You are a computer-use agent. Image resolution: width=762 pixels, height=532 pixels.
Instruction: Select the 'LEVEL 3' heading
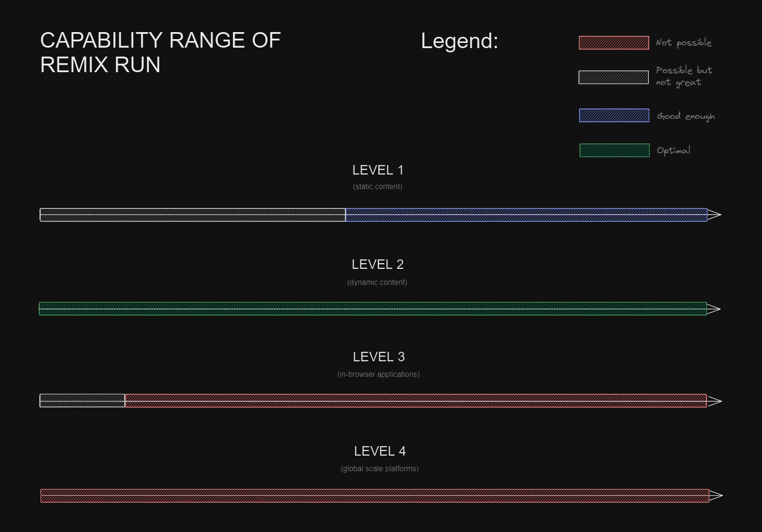point(379,357)
